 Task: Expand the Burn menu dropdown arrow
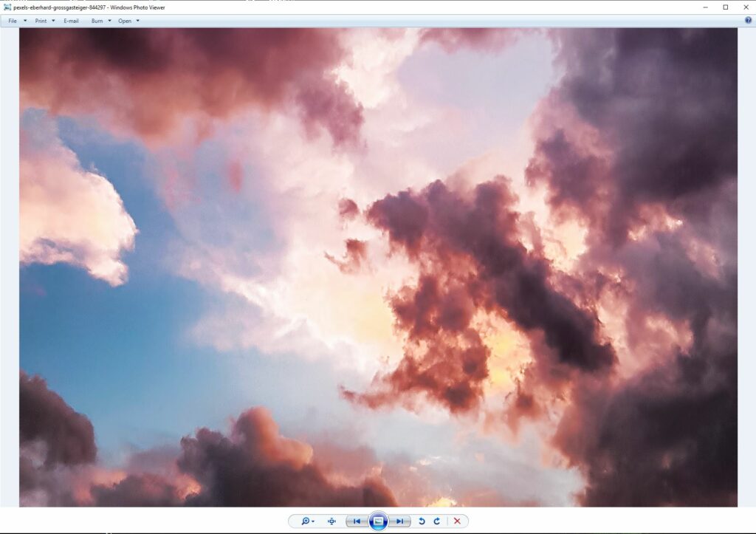109,20
